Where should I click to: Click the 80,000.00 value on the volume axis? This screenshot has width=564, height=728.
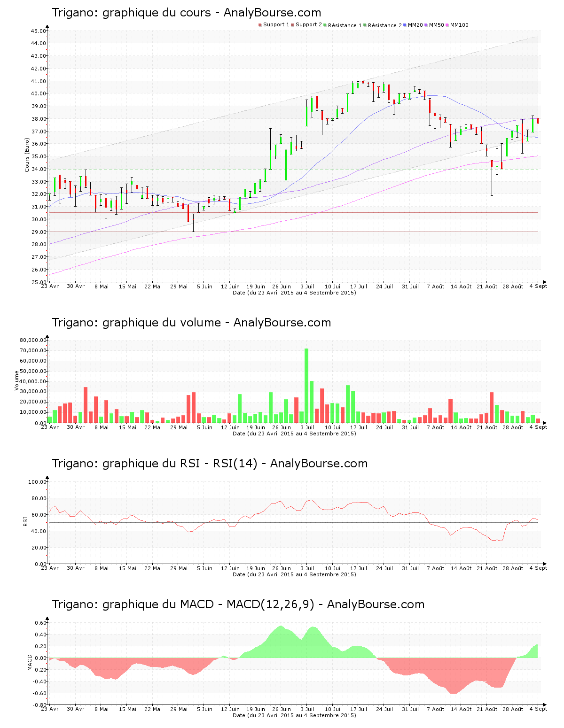(x=33, y=340)
